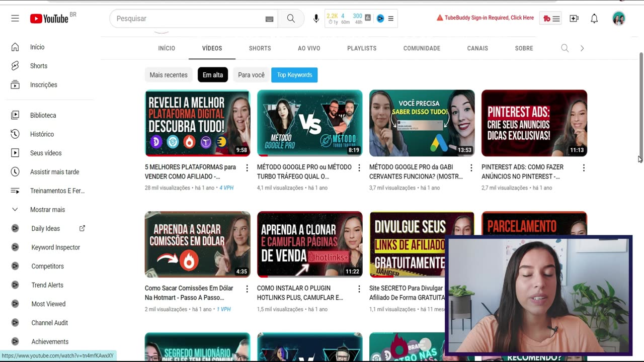The width and height of the screenshot is (644, 362).
Task: Click the Create video camera icon
Action: [x=574, y=19]
